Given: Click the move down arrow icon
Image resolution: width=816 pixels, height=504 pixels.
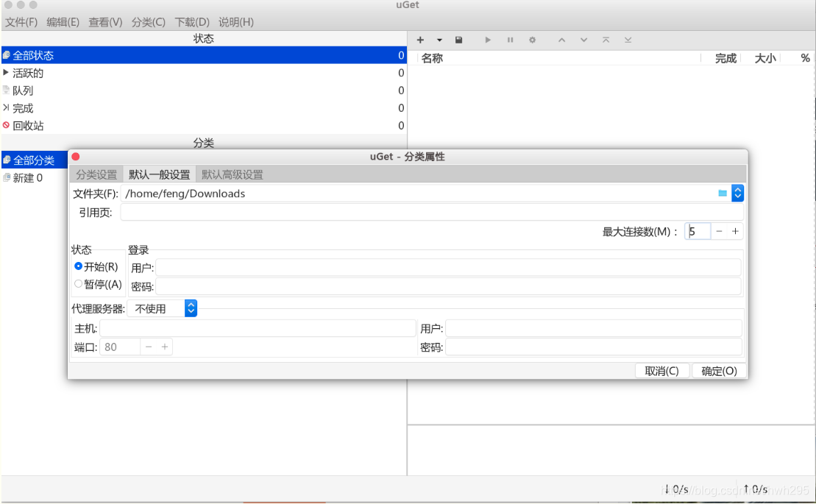Looking at the screenshot, I should (584, 40).
